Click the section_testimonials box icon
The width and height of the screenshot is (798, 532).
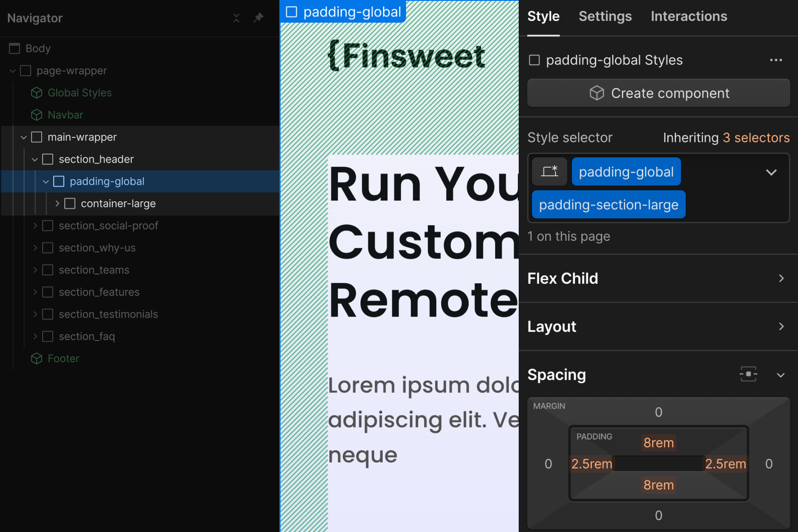[48, 314]
